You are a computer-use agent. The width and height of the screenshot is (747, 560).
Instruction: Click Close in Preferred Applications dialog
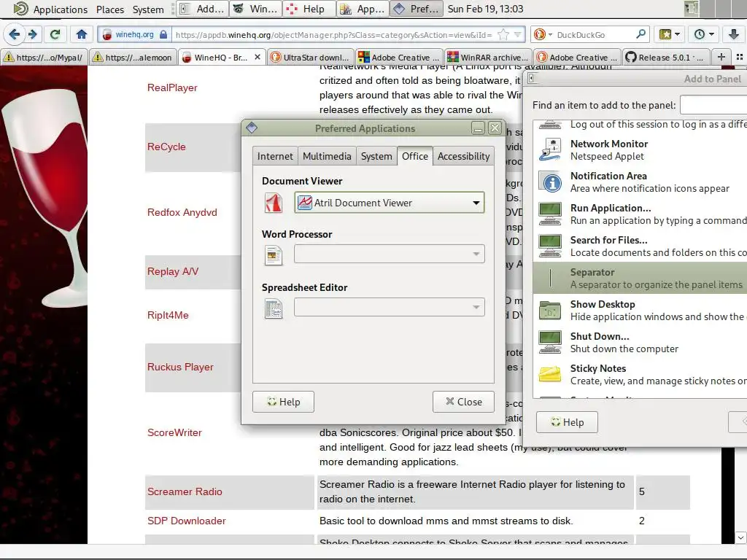click(463, 402)
